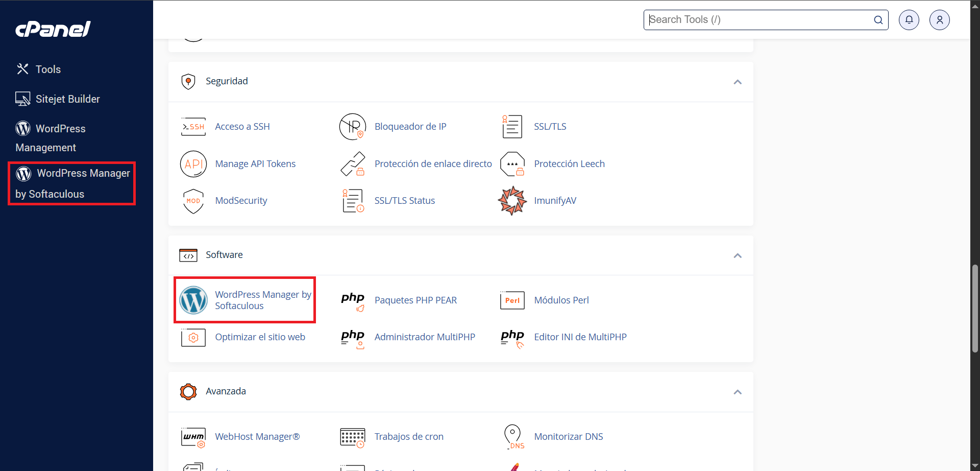980x471 pixels.
Task: Open the user account icon
Action: 940,20
